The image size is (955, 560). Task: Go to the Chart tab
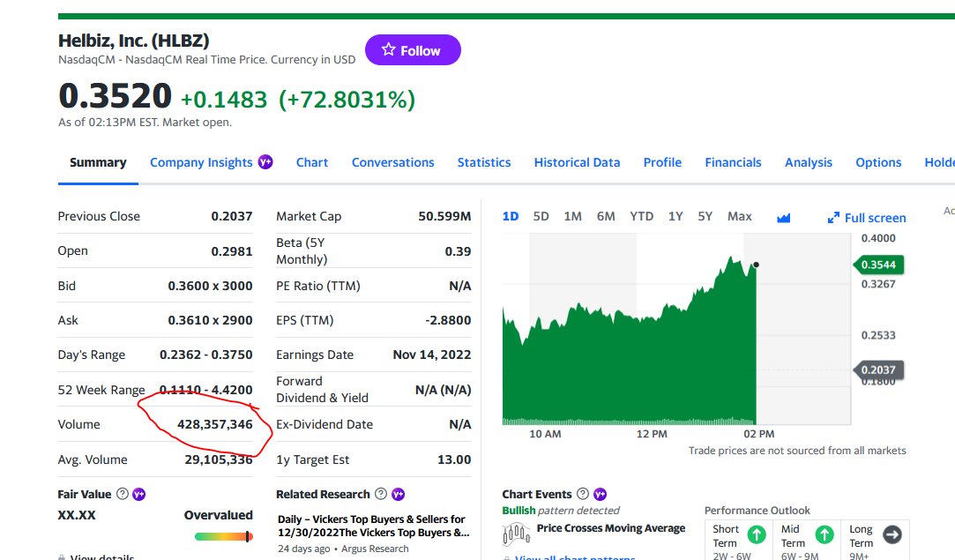coord(312,162)
